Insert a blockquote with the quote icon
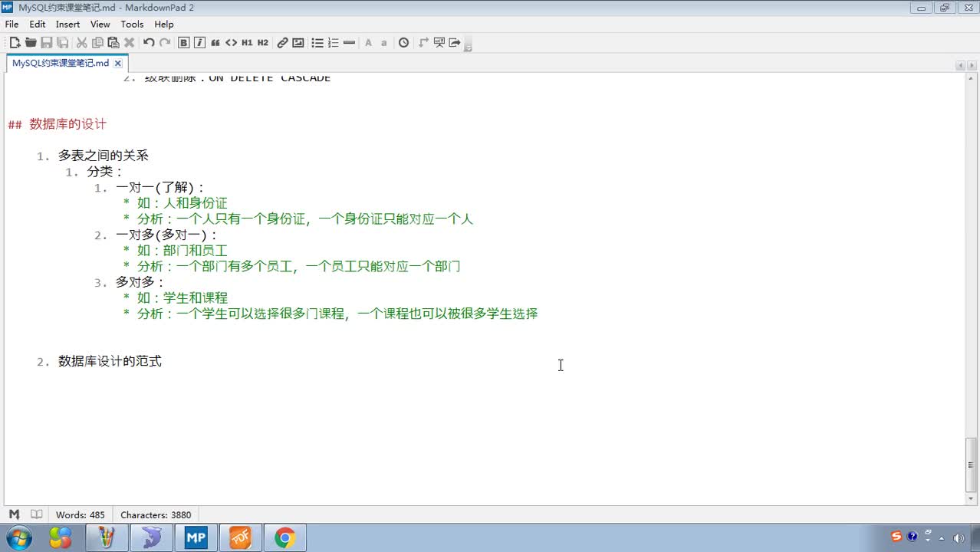 tap(215, 43)
